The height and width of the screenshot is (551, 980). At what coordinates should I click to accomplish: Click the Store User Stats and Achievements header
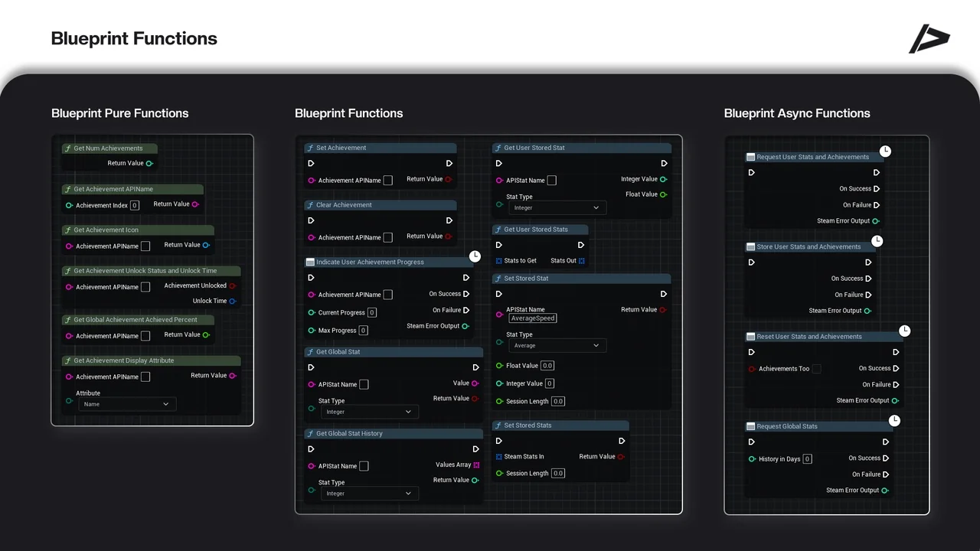point(809,247)
